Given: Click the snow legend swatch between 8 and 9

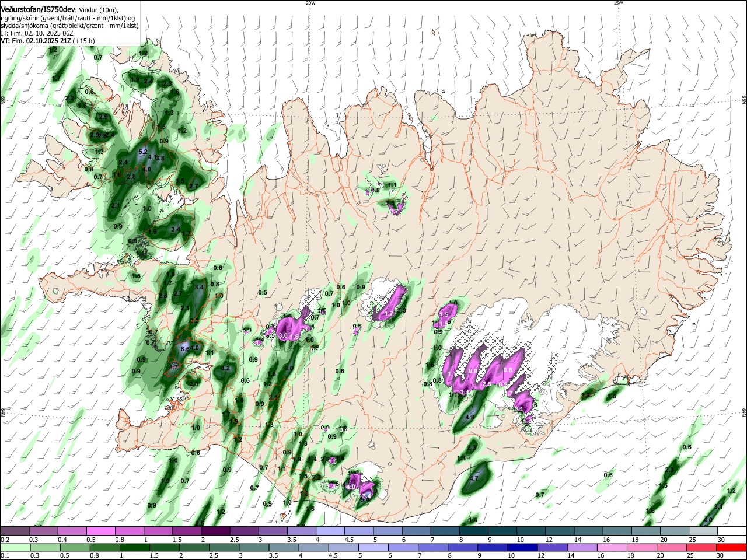Looking at the screenshot, I should pos(473,531).
